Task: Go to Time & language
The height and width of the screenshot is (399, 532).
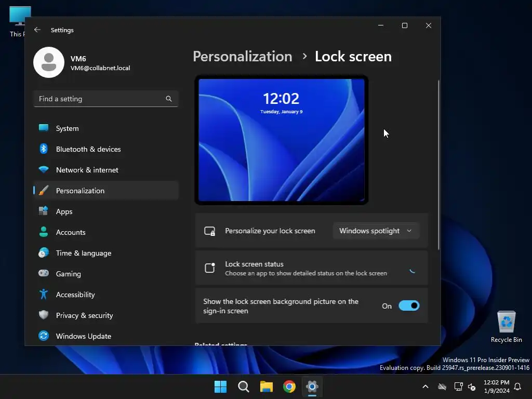Action: pyautogui.click(x=106, y=253)
